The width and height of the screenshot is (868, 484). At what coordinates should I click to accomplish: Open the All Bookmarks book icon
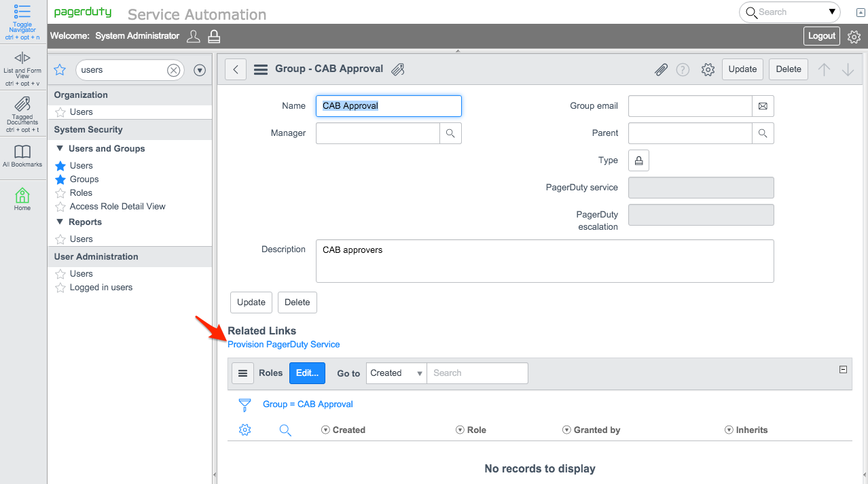click(22, 152)
